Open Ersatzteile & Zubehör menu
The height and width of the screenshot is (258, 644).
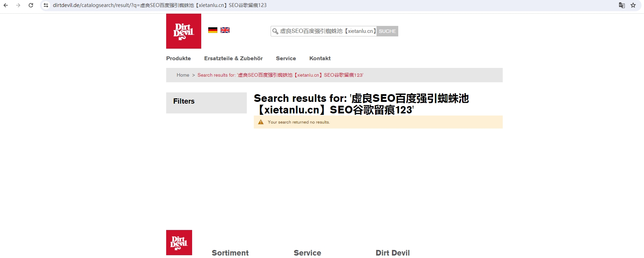pyautogui.click(x=233, y=58)
